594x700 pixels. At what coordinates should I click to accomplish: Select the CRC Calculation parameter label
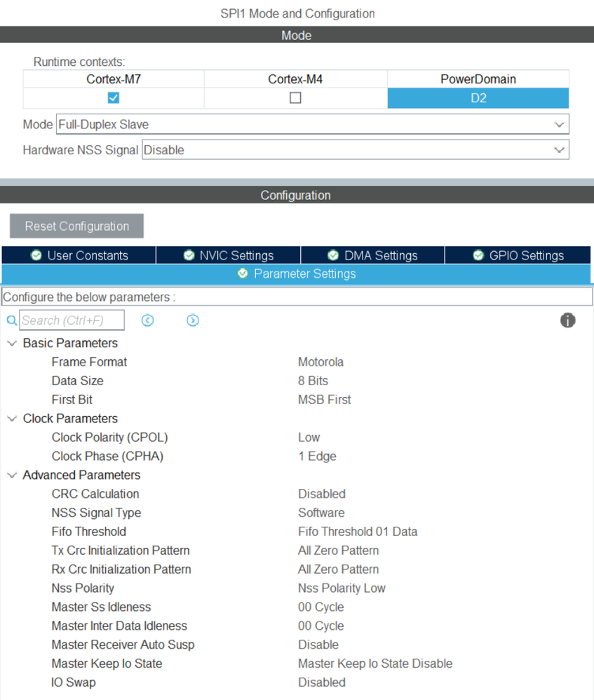coord(95,494)
